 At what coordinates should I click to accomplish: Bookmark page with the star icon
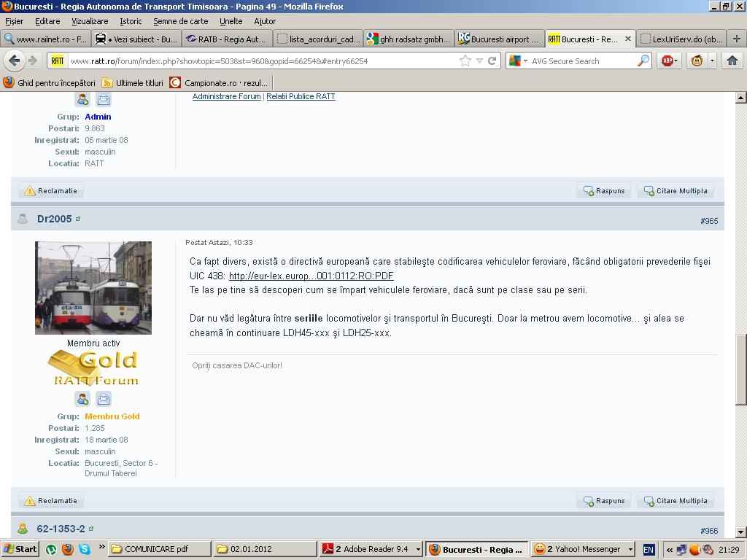click(465, 61)
